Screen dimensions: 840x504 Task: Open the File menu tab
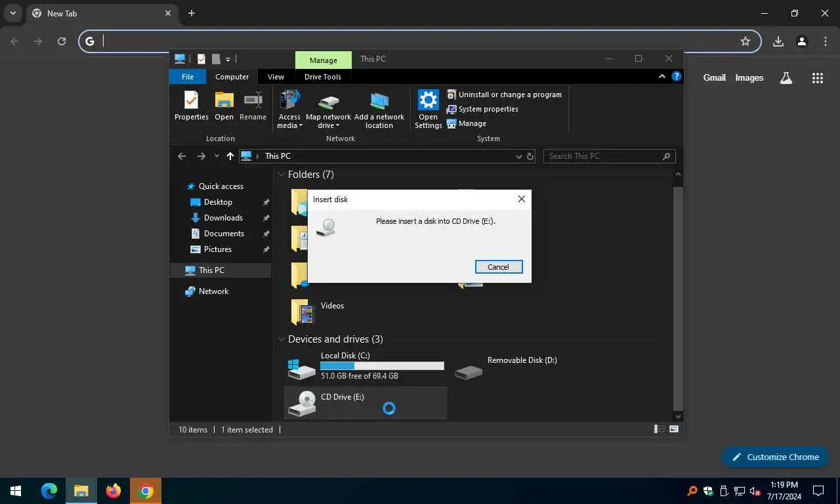[x=188, y=77]
